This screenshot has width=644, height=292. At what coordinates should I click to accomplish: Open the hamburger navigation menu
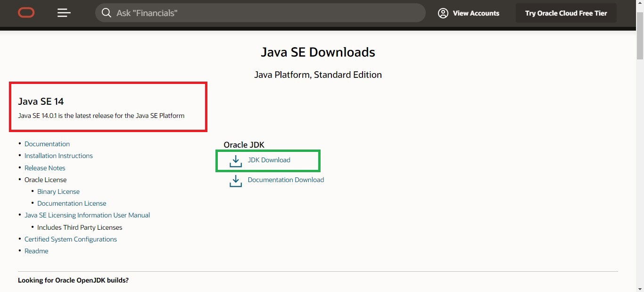[x=64, y=13]
